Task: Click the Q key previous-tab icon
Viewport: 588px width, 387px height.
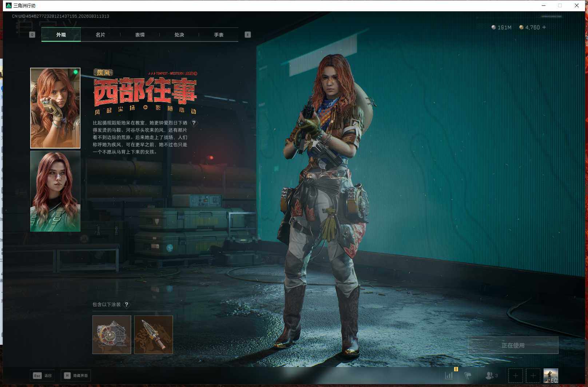Action: 32,35
